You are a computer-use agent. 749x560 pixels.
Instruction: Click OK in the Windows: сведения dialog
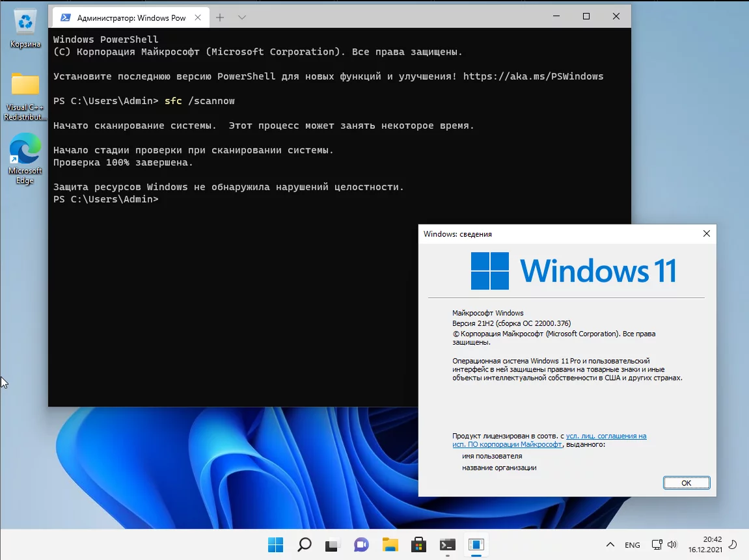tap(687, 483)
